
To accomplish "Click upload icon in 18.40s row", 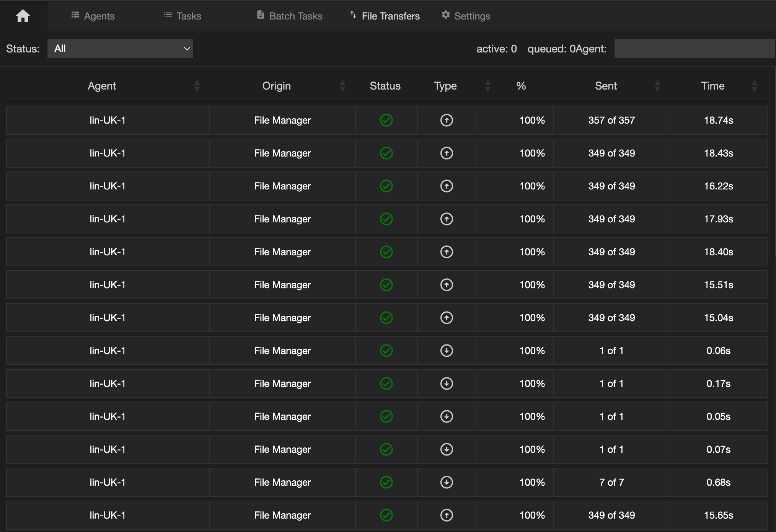I will [x=447, y=252].
